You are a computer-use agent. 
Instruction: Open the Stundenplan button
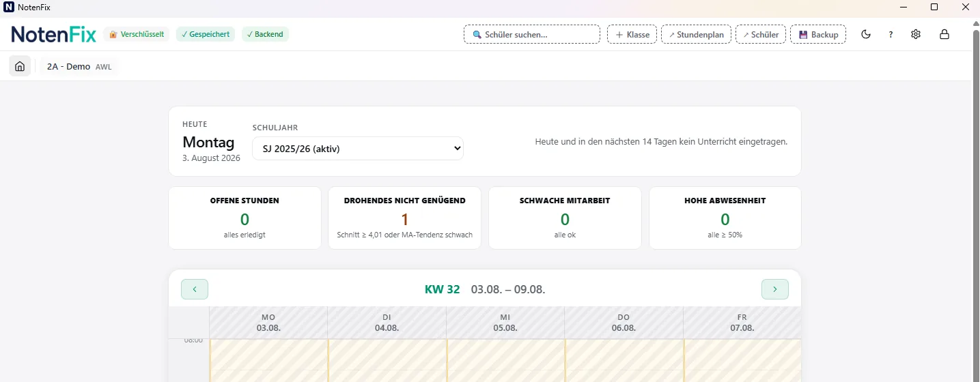[697, 34]
